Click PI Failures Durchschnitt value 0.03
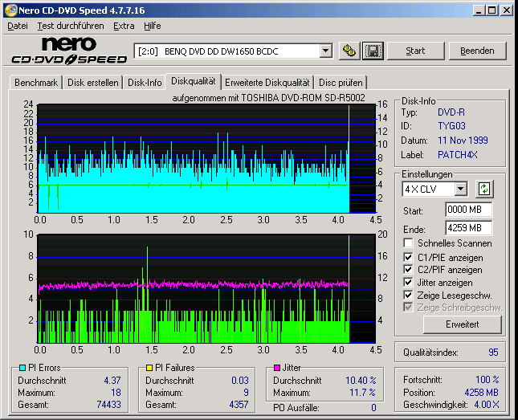518x420 pixels. (240, 381)
